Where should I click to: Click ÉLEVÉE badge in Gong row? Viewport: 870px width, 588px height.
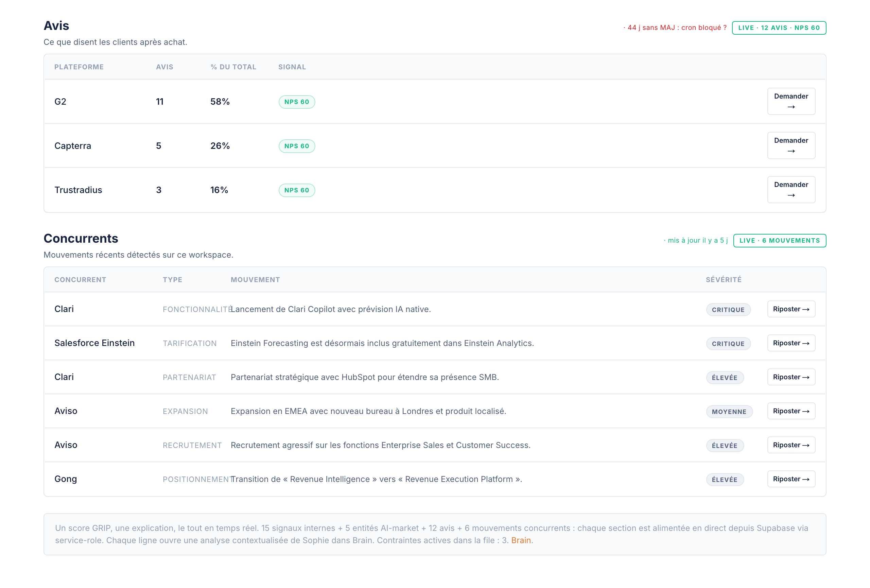point(725,480)
